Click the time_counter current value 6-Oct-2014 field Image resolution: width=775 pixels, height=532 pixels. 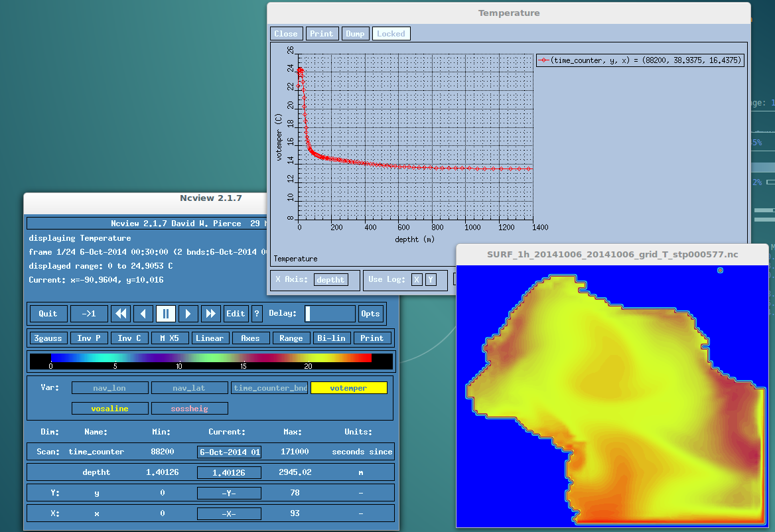point(229,452)
